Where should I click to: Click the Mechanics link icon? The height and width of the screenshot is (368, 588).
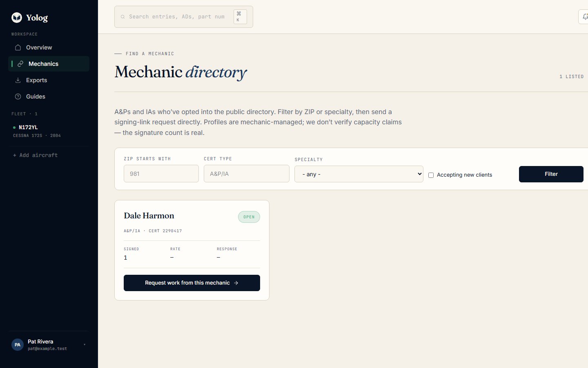pos(20,64)
